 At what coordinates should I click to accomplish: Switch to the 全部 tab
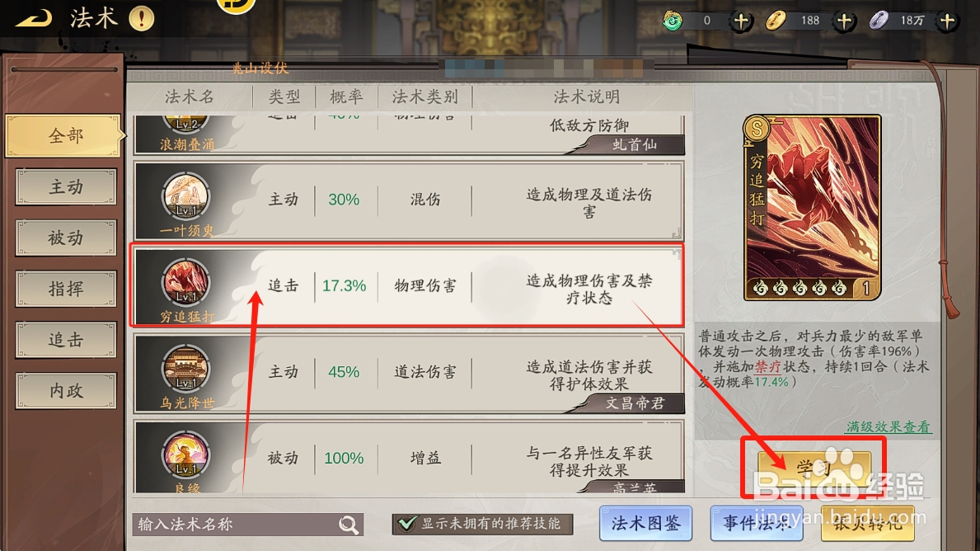coord(65,136)
